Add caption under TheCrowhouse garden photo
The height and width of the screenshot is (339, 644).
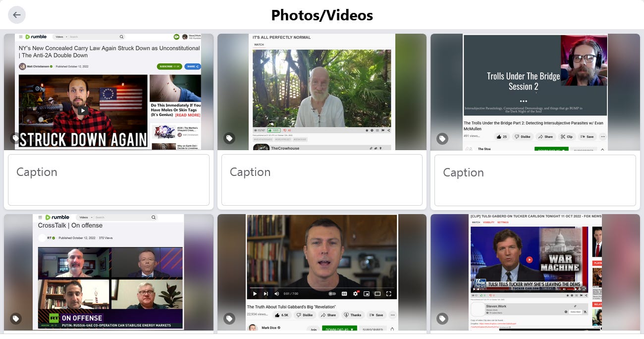322,180
